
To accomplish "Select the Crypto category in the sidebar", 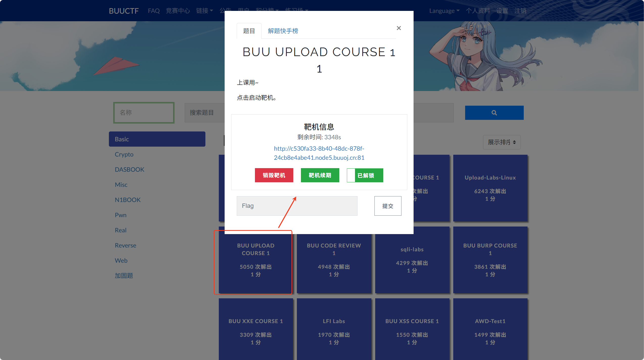I will pyautogui.click(x=124, y=154).
